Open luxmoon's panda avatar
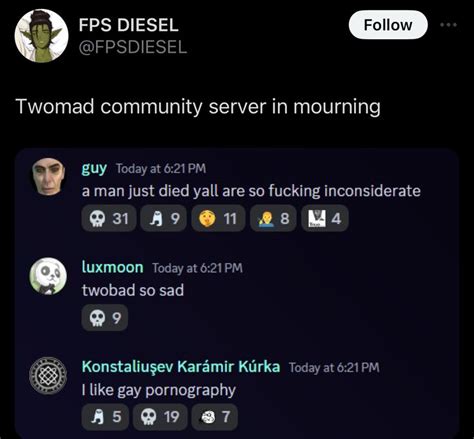This screenshot has height=439, width=474. (x=48, y=276)
